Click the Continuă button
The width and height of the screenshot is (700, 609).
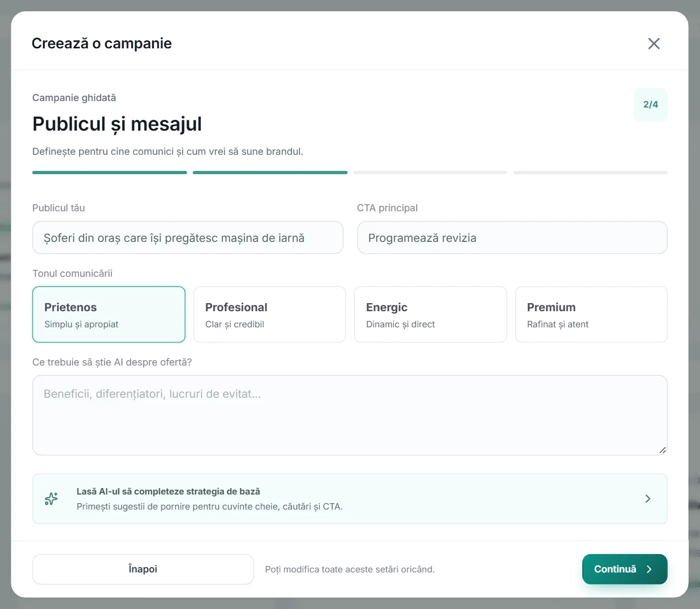coord(625,569)
